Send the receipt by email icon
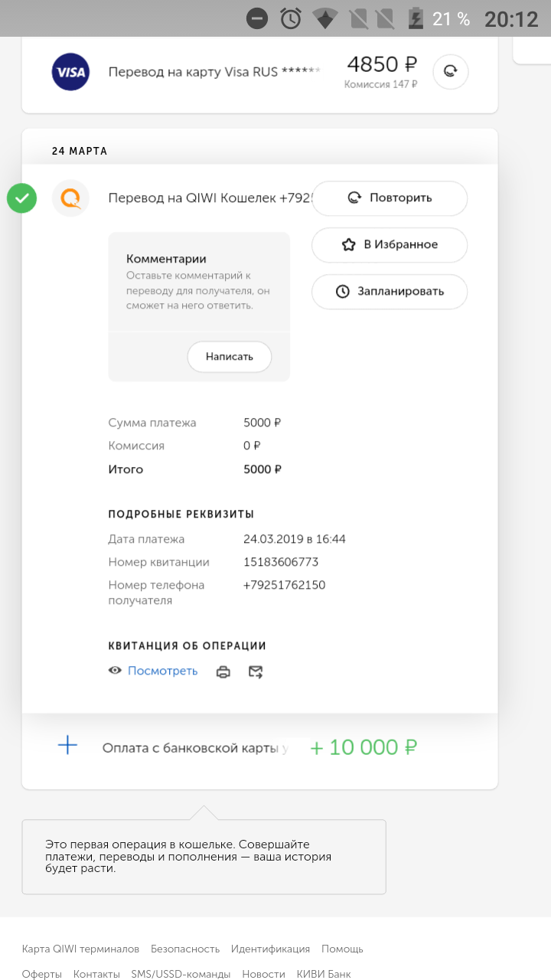The image size is (551, 980). [x=256, y=671]
